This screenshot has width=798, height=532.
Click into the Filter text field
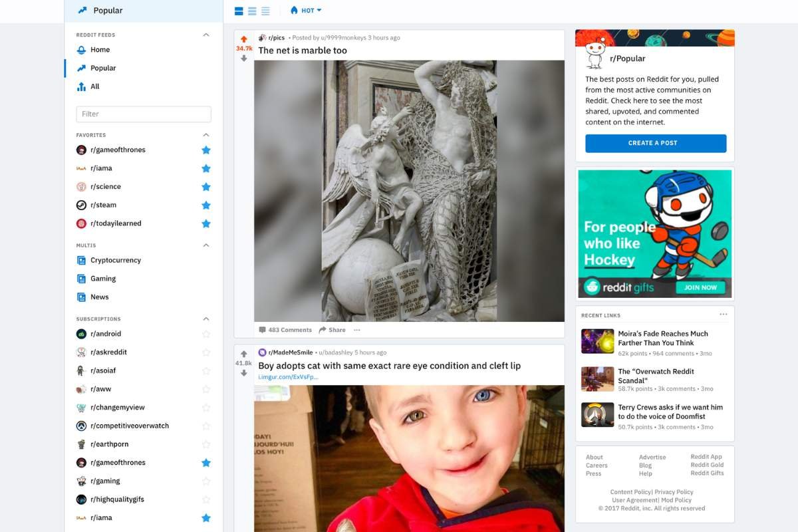(144, 114)
